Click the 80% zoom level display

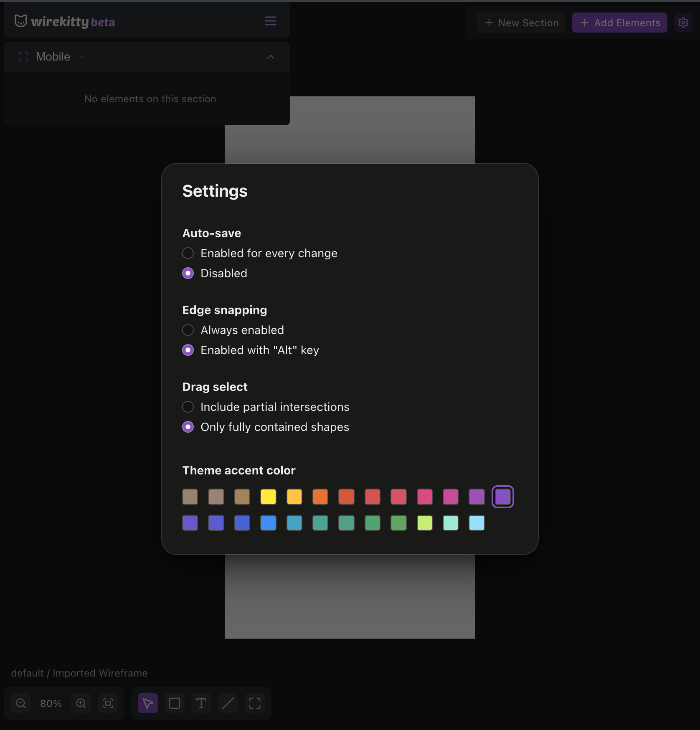tap(51, 703)
